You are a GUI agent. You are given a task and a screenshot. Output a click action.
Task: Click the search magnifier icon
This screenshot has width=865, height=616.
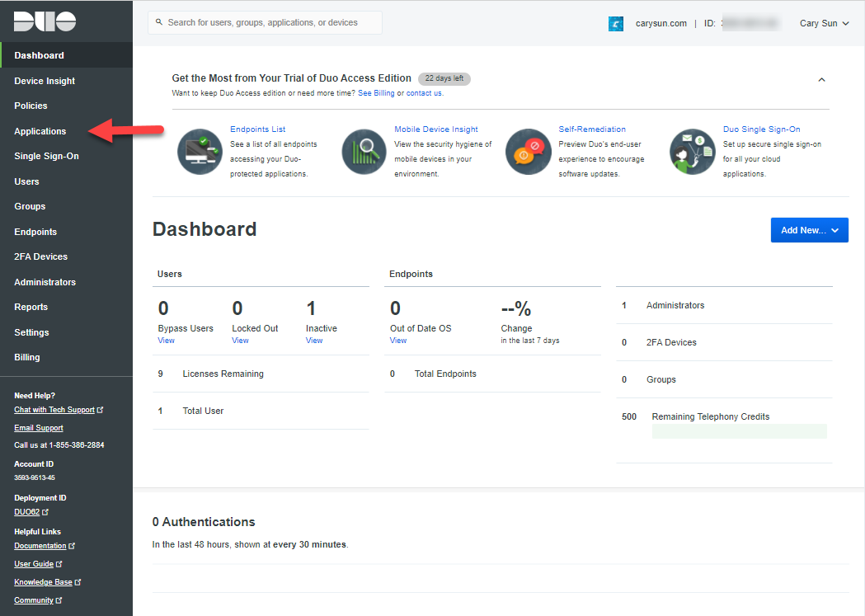[159, 22]
